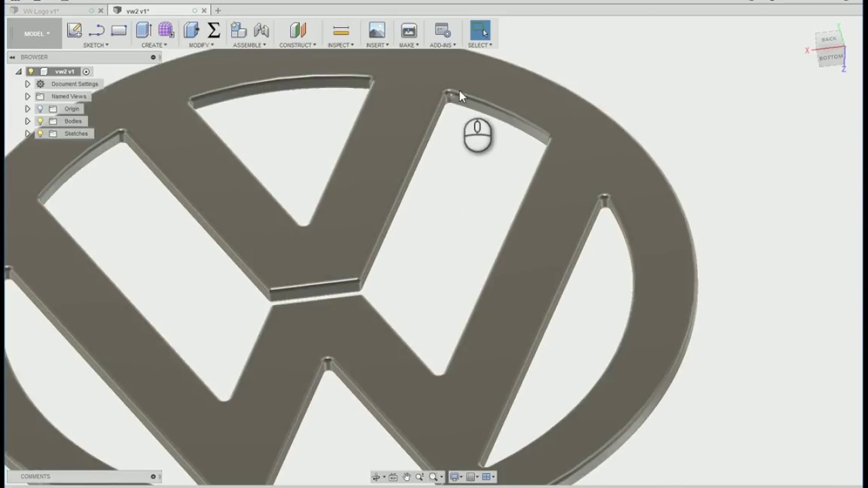Open the INSPECT dropdown menu
Viewport: 868px width, 488px height.
click(340, 45)
